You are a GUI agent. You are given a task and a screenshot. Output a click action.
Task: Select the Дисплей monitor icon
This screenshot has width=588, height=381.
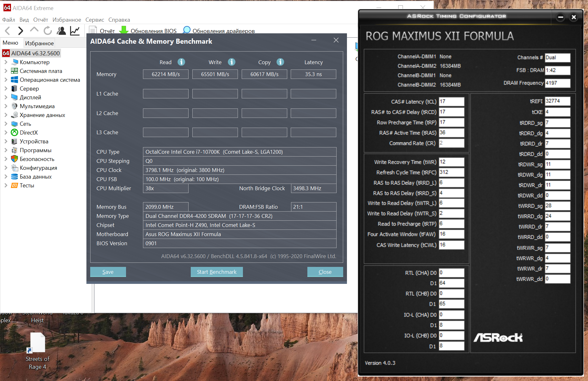(14, 97)
